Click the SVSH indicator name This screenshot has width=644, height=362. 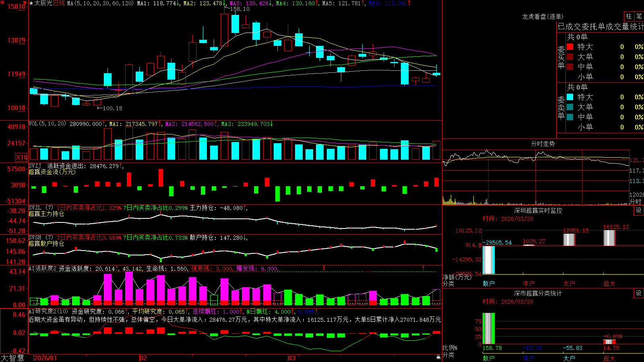point(35,238)
